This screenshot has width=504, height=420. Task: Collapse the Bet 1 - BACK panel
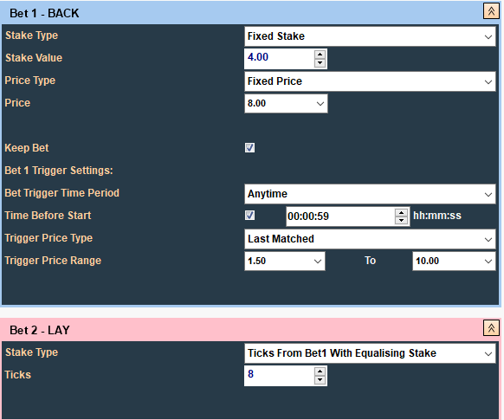point(491,11)
